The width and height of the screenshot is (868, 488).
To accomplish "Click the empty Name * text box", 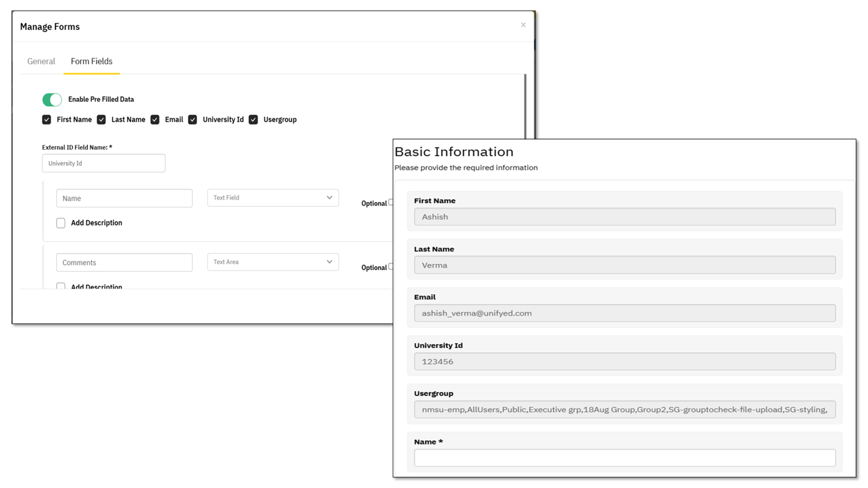I will point(624,458).
